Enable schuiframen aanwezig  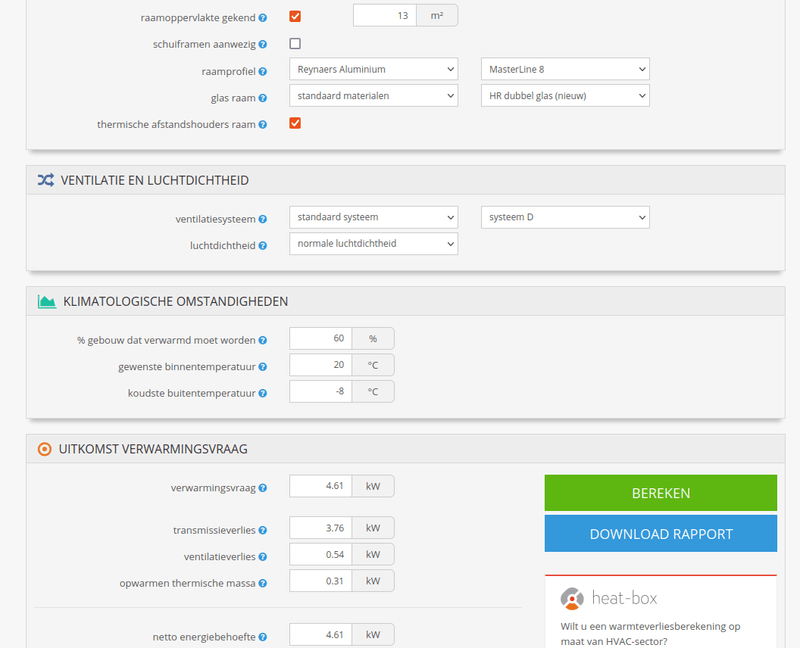click(295, 43)
